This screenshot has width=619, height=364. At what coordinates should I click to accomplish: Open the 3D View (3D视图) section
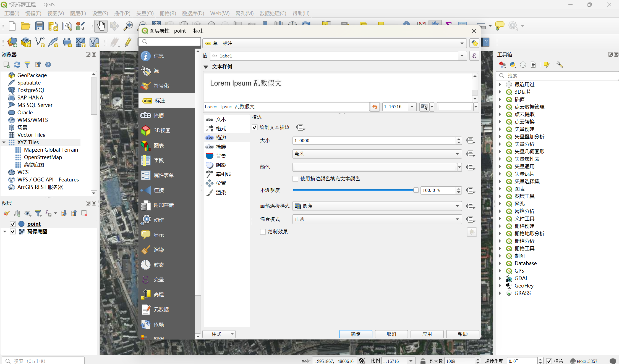[x=162, y=130]
